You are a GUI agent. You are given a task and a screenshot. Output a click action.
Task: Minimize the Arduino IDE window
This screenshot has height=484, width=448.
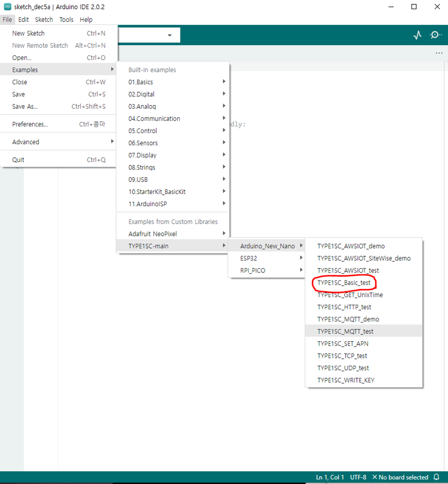391,7
